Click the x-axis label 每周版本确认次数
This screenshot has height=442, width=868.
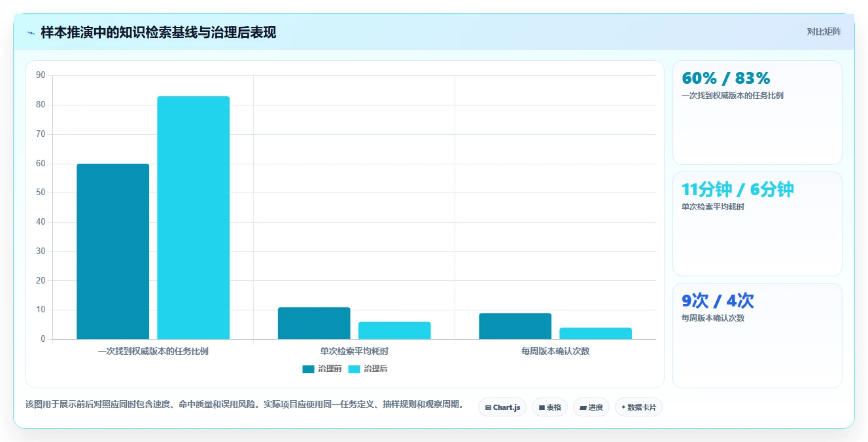pyautogui.click(x=555, y=351)
